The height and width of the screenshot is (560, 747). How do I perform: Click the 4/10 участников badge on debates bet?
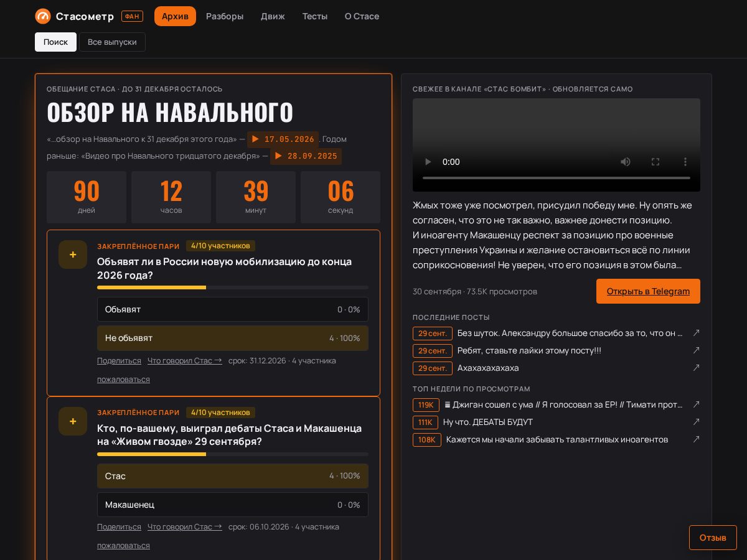pyautogui.click(x=220, y=413)
